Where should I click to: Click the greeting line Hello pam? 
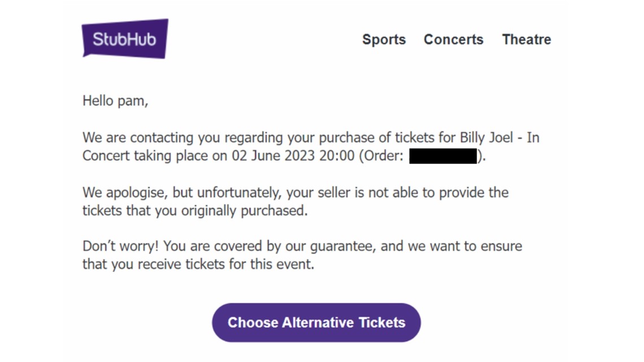click(115, 101)
